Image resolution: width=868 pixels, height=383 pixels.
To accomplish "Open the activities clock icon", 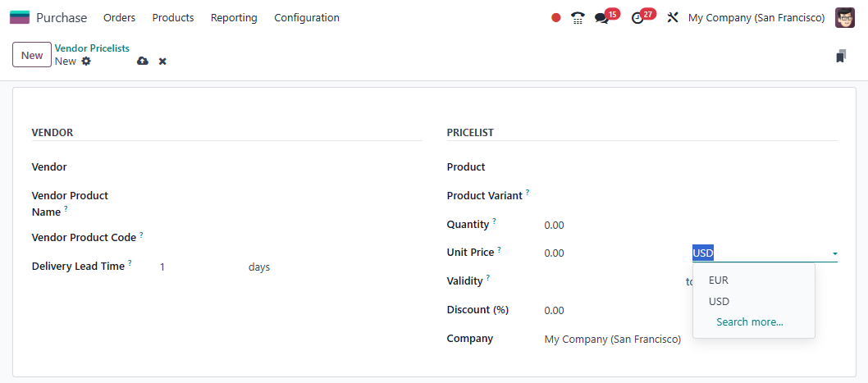I will coord(637,17).
